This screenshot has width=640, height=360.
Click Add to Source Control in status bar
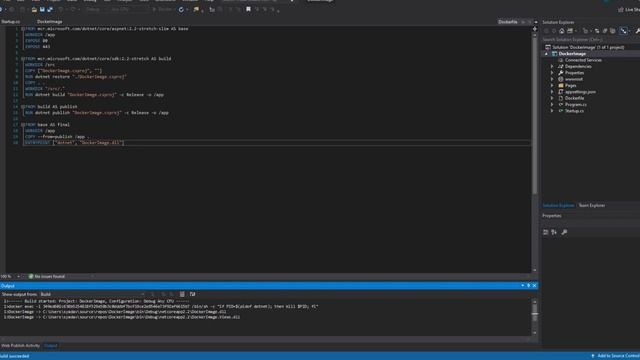coord(616,356)
